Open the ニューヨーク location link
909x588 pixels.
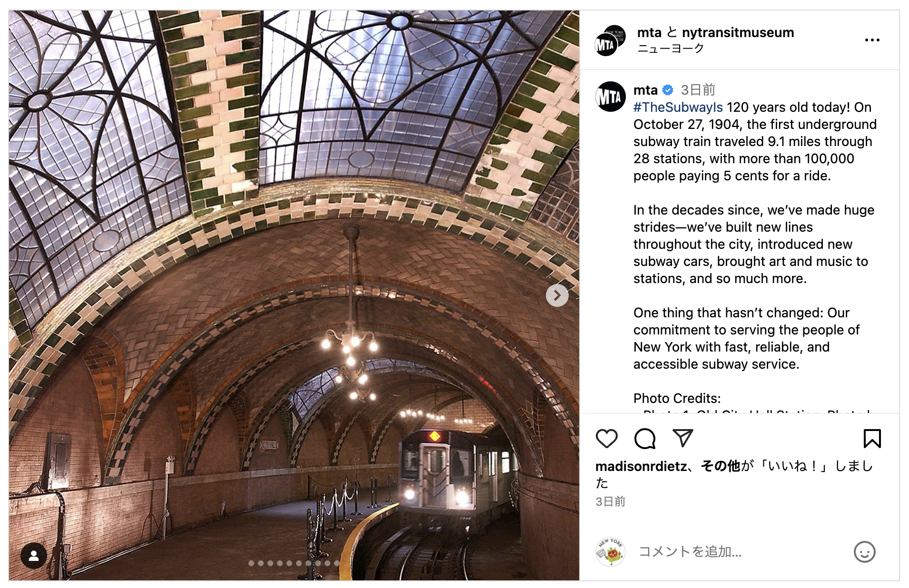pyautogui.click(x=670, y=48)
